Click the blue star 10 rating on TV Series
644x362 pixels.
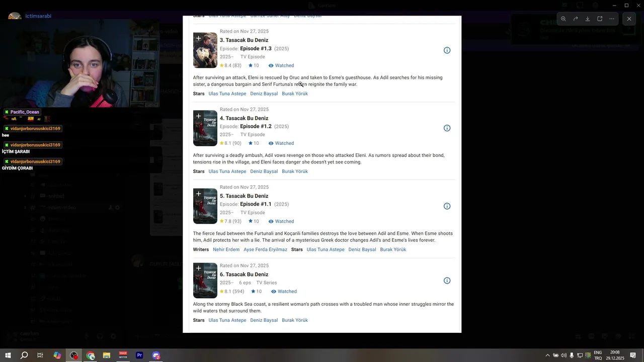(x=256, y=292)
